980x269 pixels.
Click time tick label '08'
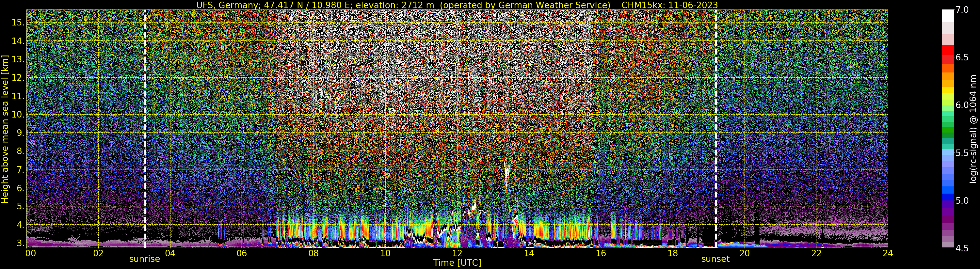tap(313, 253)
